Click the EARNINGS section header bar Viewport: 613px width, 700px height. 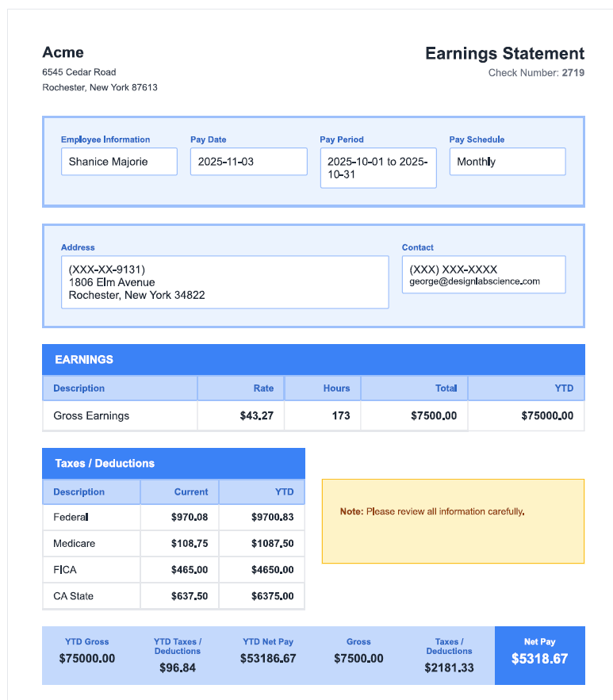[x=313, y=360]
